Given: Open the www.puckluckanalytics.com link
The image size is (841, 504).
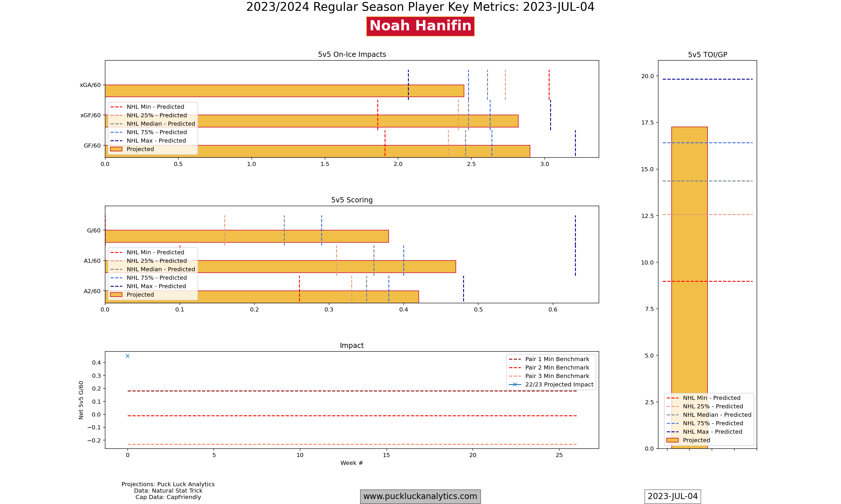Looking at the screenshot, I should (420, 496).
